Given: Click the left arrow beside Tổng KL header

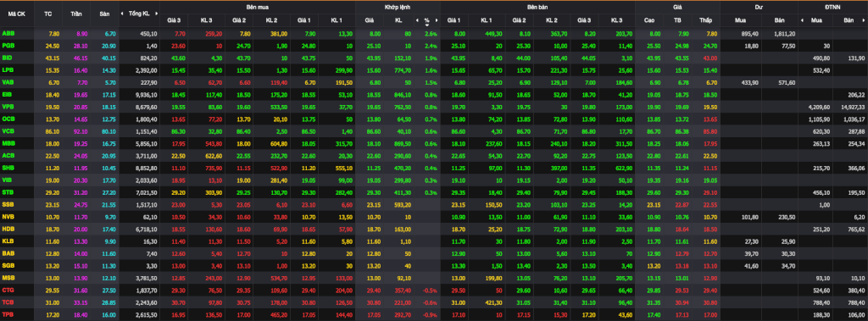Looking at the screenshot, I should [123, 13].
